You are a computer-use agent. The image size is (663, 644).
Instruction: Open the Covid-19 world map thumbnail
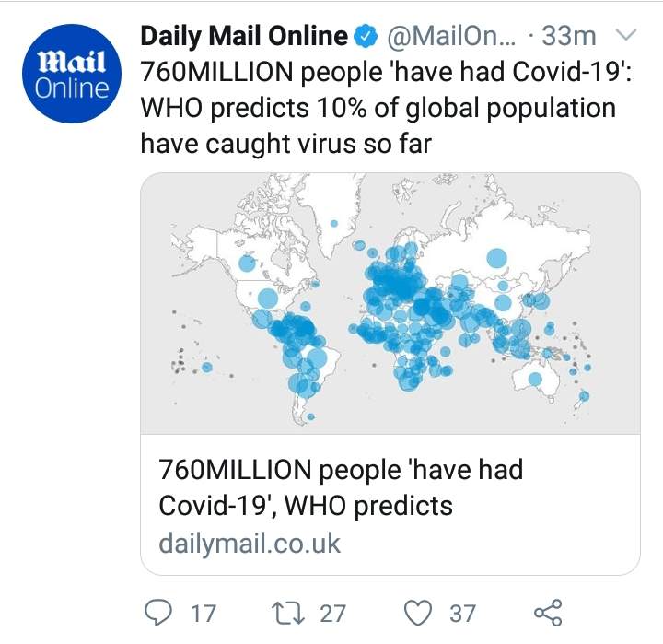coord(390,303)
